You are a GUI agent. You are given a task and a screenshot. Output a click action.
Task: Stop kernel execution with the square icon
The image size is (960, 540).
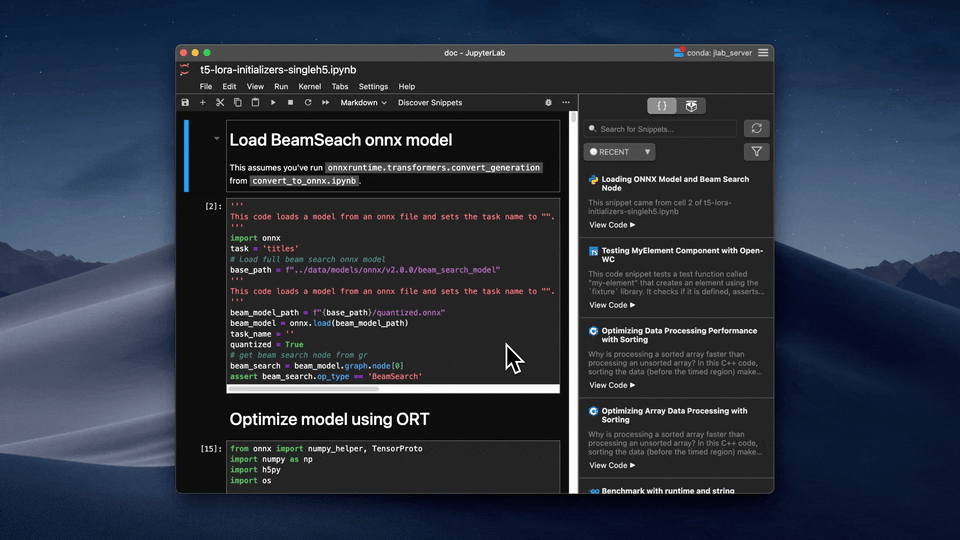(290, 103)
